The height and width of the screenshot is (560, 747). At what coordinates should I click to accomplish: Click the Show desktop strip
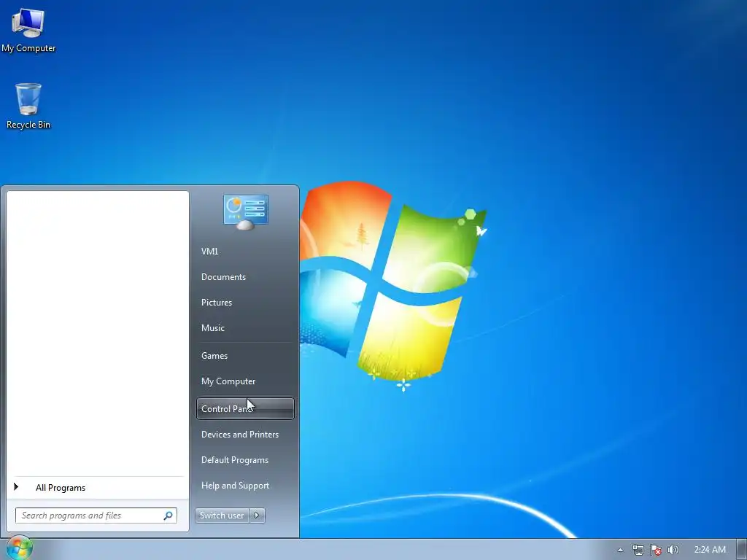point(742,550)
